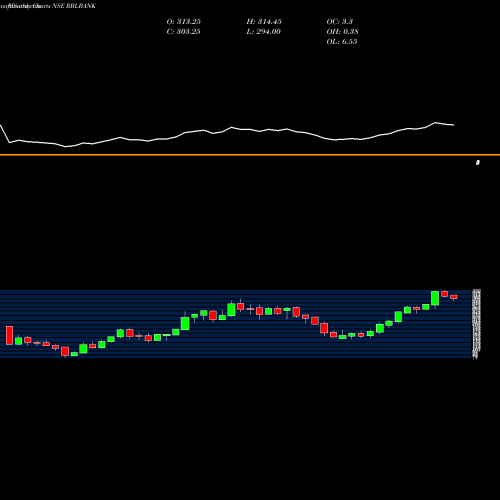Click the 0 label beside the orange line
Screen dimensions: 500x500
pyautogui.click(x=478, y=163)
